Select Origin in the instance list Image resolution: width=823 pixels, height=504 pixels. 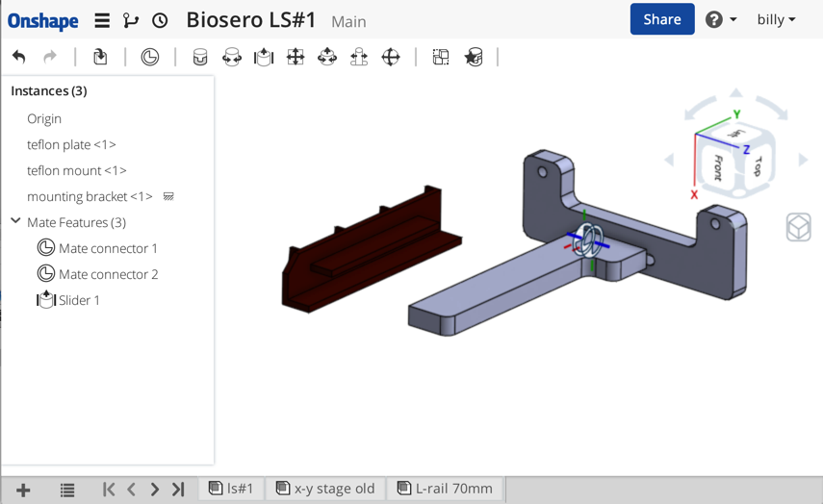point(44,118)
